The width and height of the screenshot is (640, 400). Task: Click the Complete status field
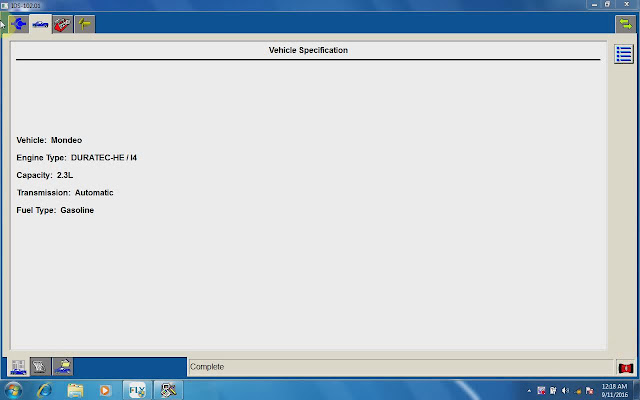pos(400,367)
